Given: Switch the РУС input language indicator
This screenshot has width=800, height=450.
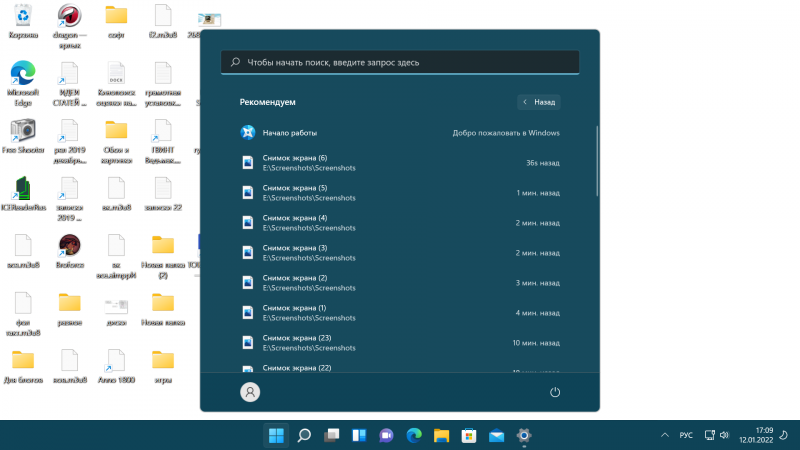Looking at the screenshot, I should tap(686, 435).
